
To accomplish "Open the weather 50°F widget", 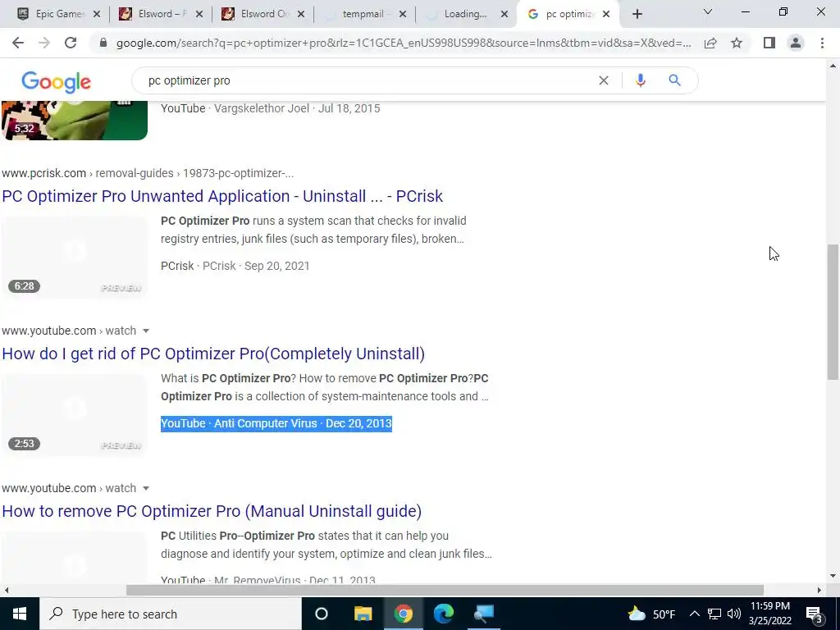I will (x=651, y=614).
